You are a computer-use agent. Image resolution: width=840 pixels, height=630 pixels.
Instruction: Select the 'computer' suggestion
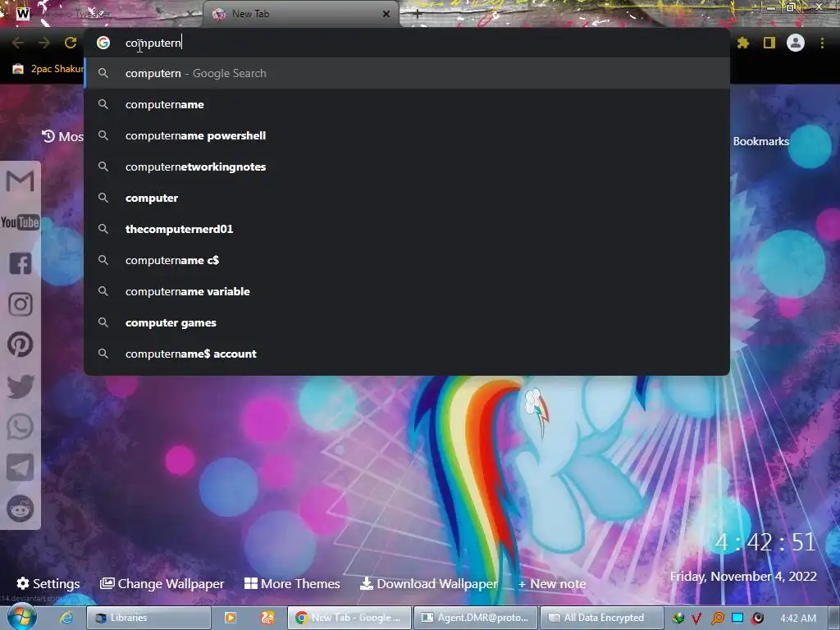[407, 198]
